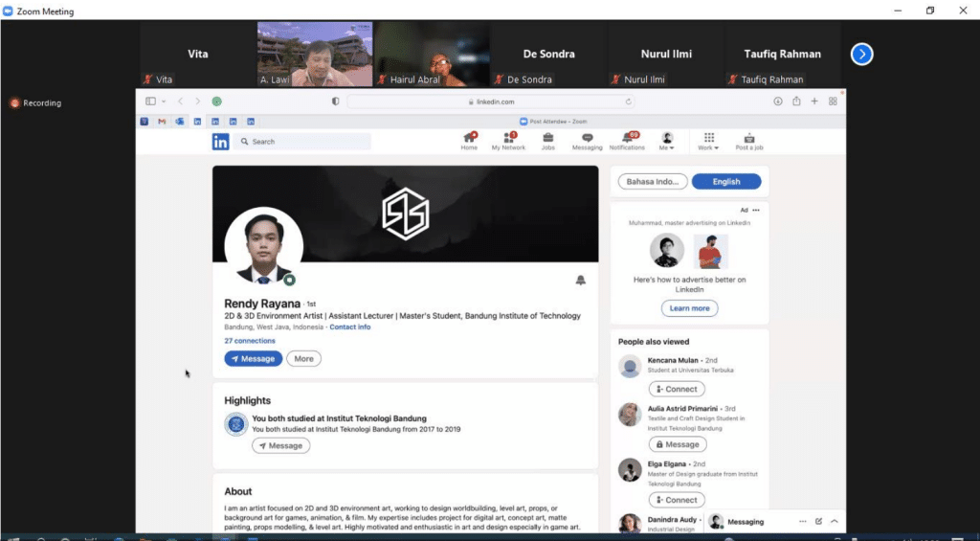The width and height of the screenshot is (980, 541).
Task: Open Danindra Audy's profile
Action: pos(674,520)
